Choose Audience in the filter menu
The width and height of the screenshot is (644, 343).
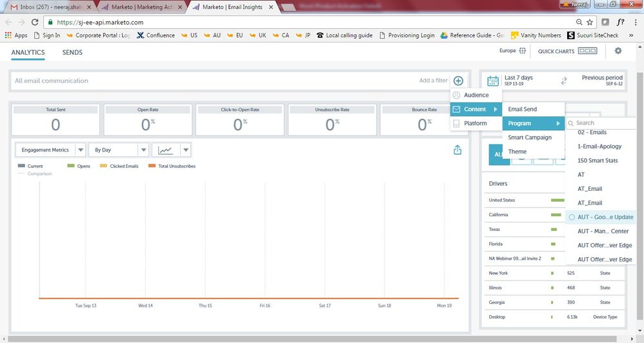pos(476,95)
